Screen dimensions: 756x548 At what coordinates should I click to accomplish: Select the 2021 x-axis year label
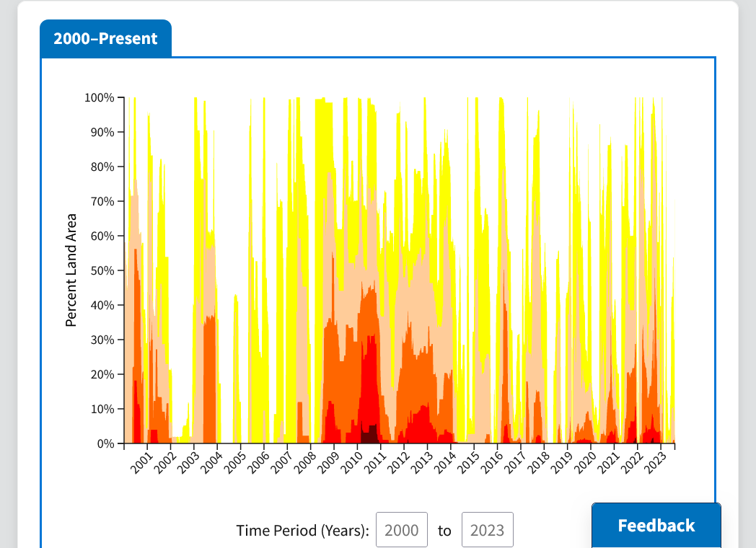click(608, 463)
